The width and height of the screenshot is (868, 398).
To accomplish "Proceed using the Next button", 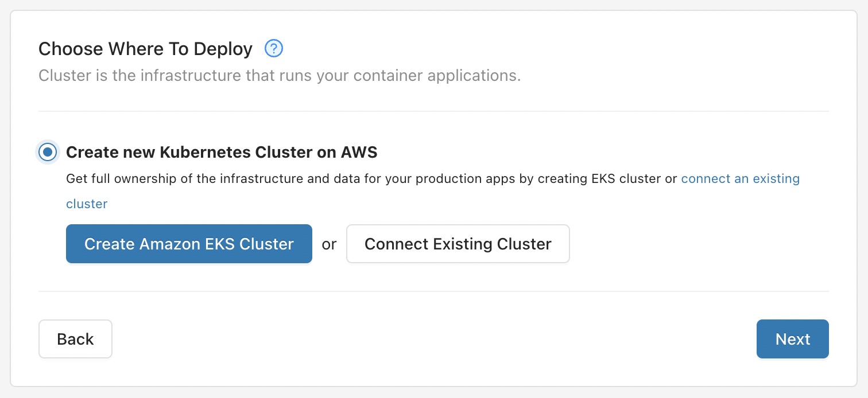I will [792, 339].
